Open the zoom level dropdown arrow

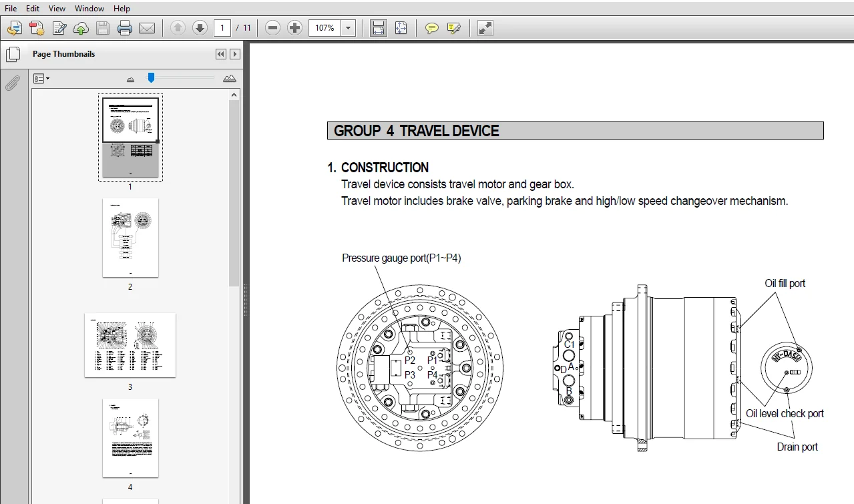[x=349, y=28]
